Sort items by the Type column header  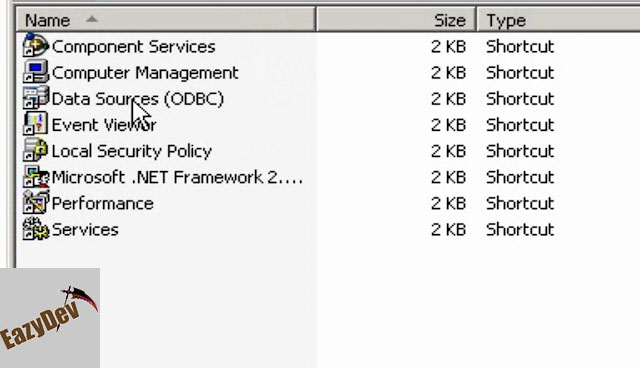[x=558, y=20]
